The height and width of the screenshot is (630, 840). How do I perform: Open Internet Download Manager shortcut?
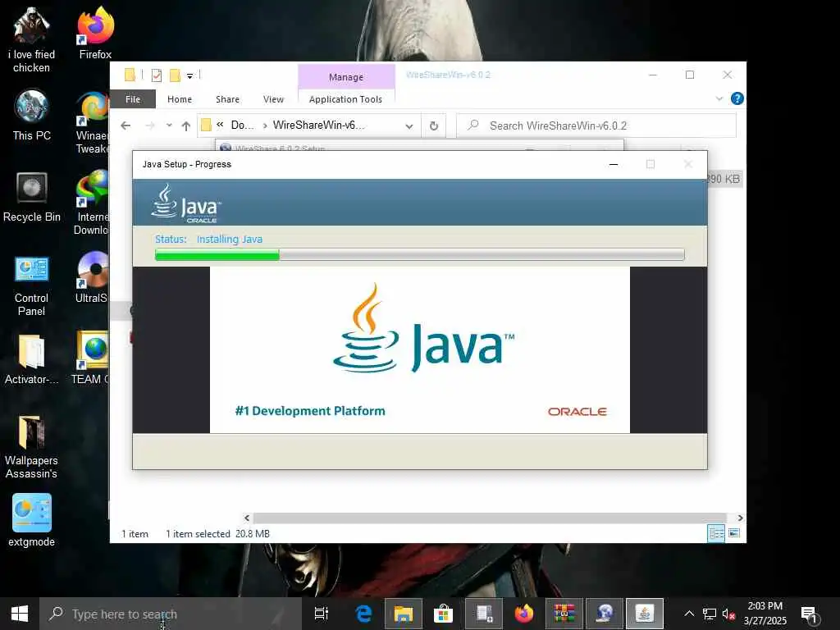click(92, 203)
